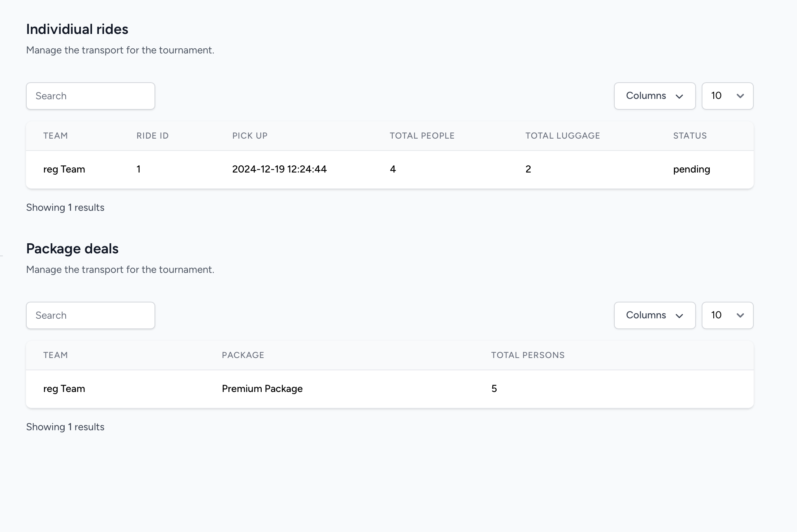This screenshot has width=797, height=532.
Task: Sort packages by PACKAGE column header
Action: click(243, 355)
